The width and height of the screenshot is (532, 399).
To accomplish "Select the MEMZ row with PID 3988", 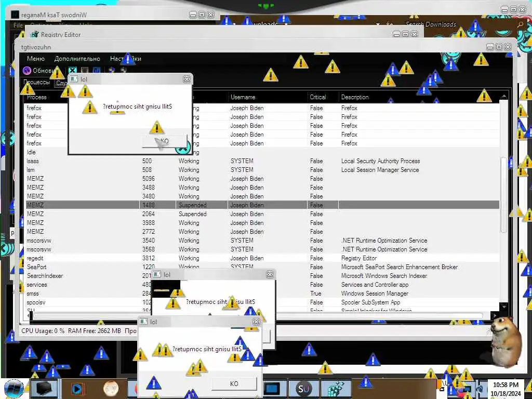I will pos(262,222).
